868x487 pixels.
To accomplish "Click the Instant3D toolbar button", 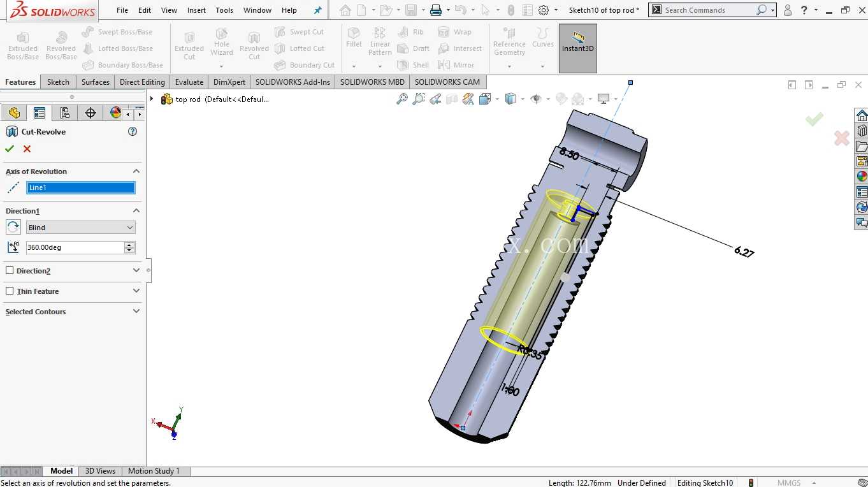I will (577, 48).
